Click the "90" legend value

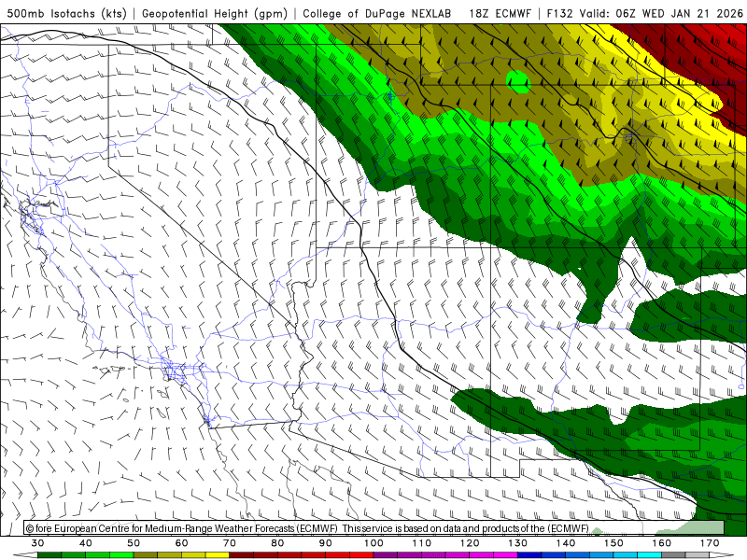(x=325, y=543)
